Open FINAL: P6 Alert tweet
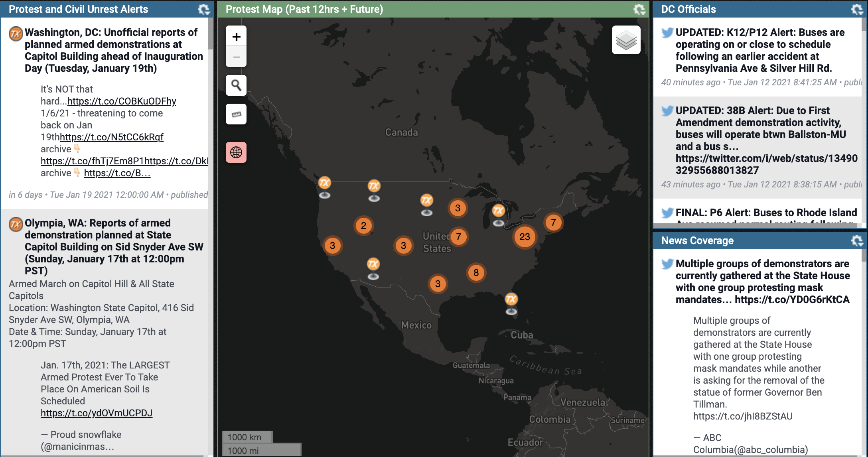Viewport: 868px width, 457px height. (x=766, y=213)
